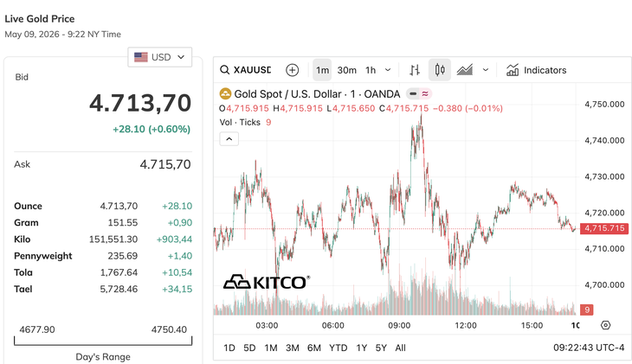Select the 5Y date range
The width and height of the screenshot is (632, 364).
click(381, 348)
